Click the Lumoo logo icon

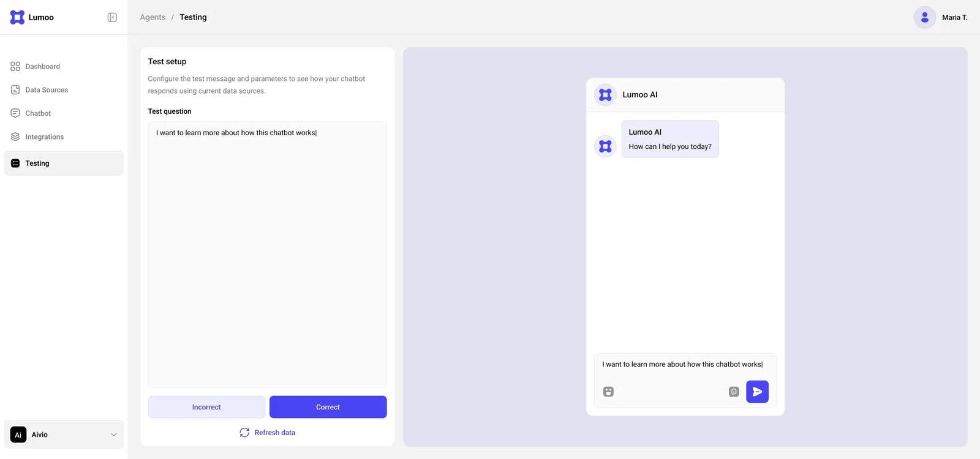17,17
